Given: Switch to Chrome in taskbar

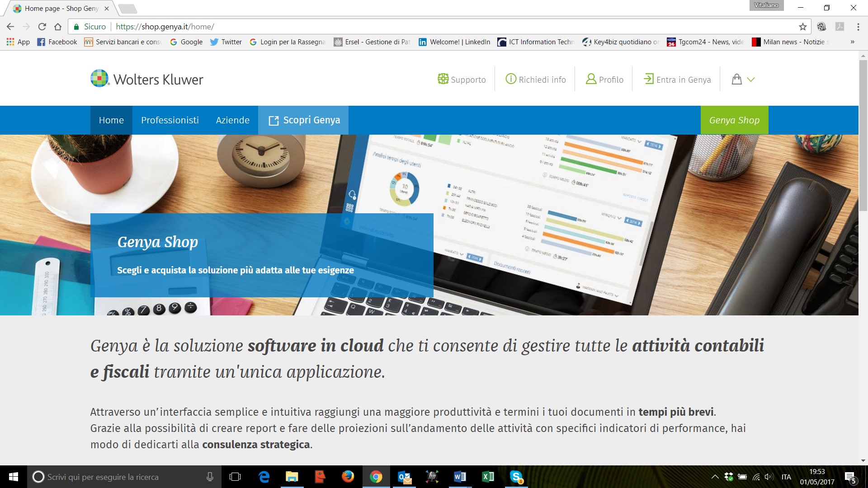Looking at the screenshot, I should (376, 477).
